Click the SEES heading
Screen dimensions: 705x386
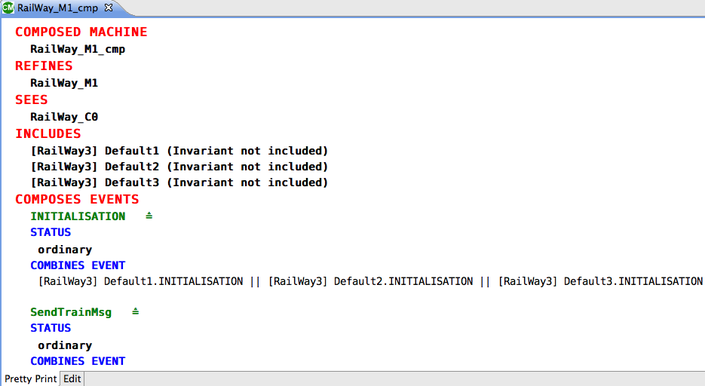[31, 100]
